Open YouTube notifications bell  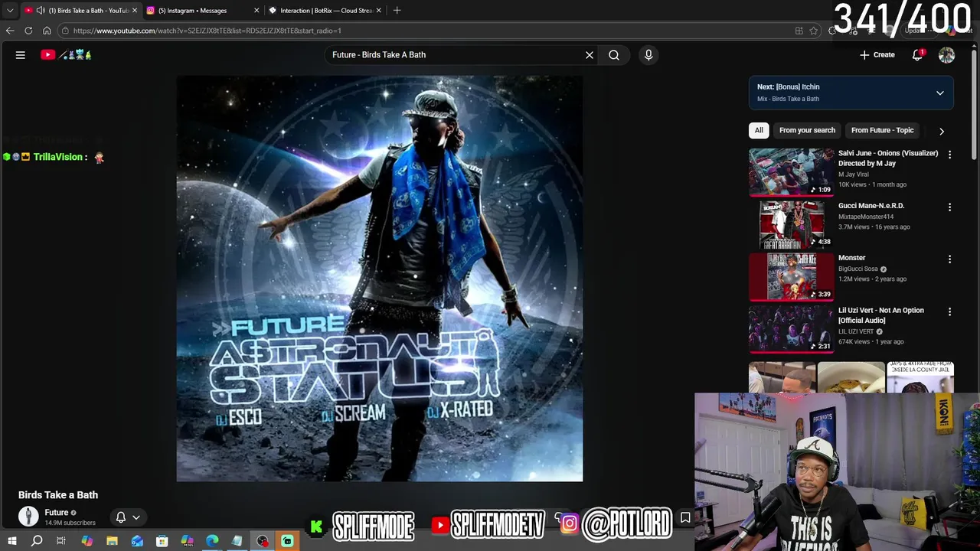(x=917, y=55)
